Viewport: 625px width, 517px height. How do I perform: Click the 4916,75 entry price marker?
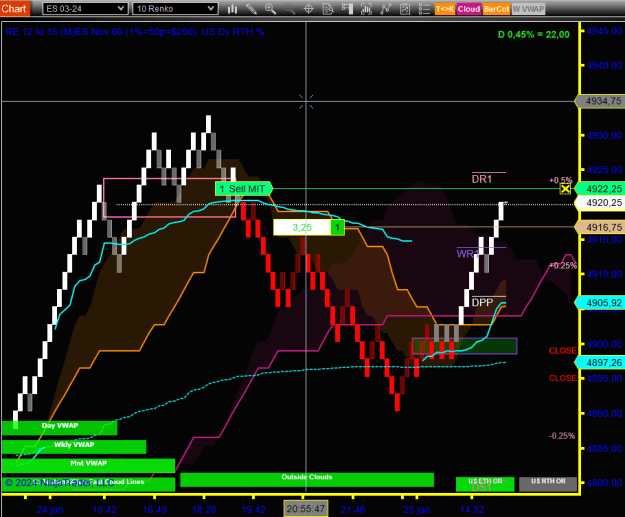point(601,227)
